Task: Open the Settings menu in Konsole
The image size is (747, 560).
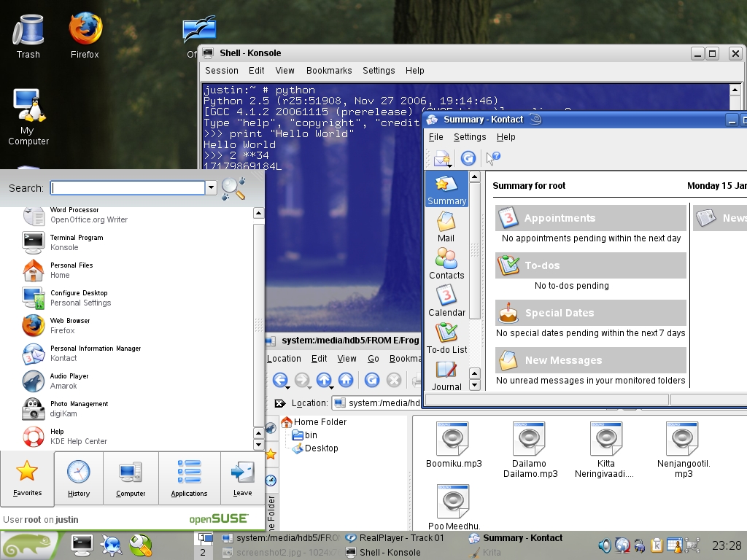Action: 379,71
